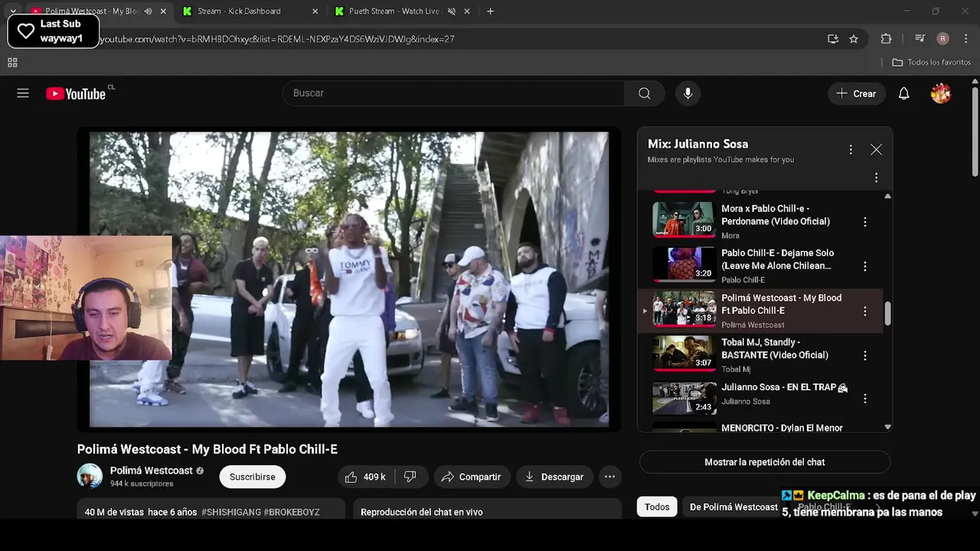Open the playlist secondary three-dot menu
This screenshot has height=551, width=980.
click(x=877, y=178)
